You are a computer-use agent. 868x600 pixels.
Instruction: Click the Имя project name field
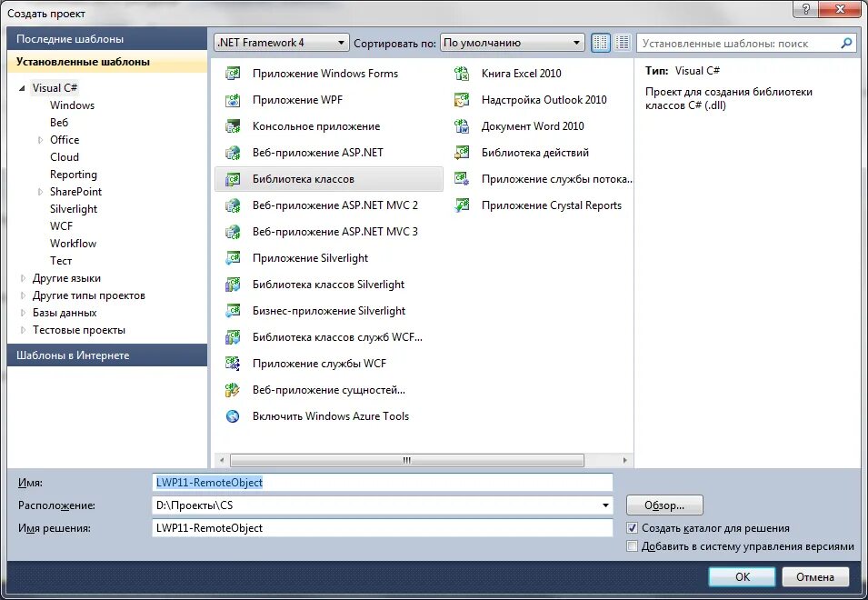pyautogui.click(x=382, y=482)
